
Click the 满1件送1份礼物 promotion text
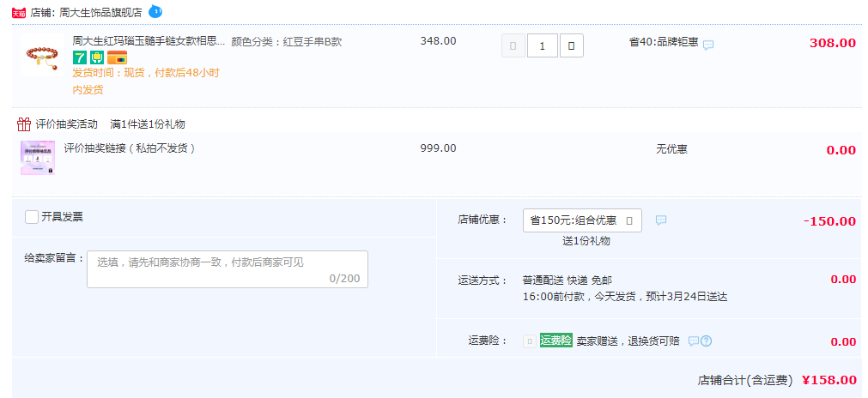[x=148, y=124]
